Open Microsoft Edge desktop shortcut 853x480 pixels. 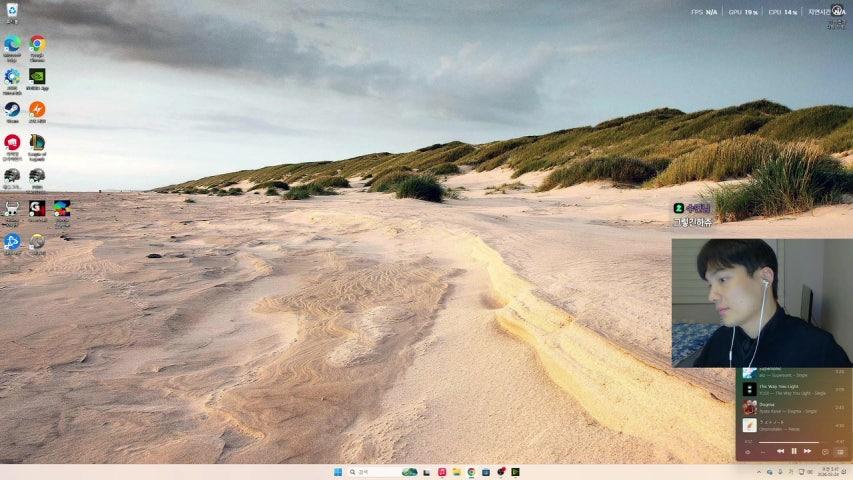point(12,47)
